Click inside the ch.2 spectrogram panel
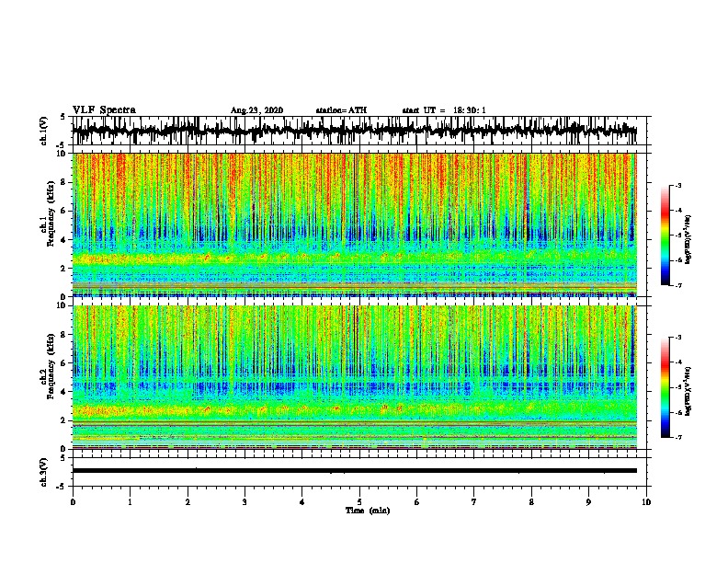The width and height of the screenshot is (728, 563). (354, 377)
